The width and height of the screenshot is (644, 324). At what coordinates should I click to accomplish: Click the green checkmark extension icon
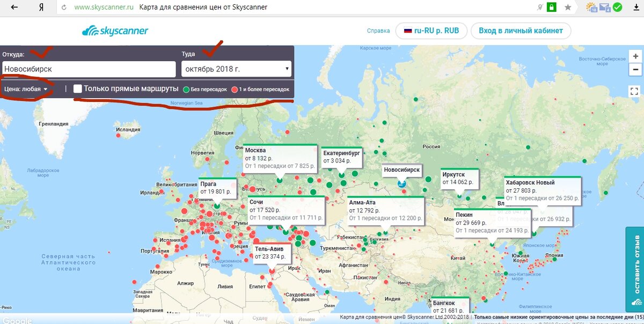[618, 8]
